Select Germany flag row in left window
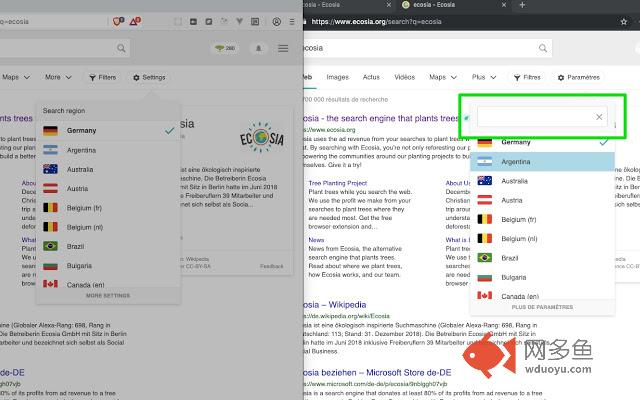This screenshot has width=640, height=400. tap(108, 131)
